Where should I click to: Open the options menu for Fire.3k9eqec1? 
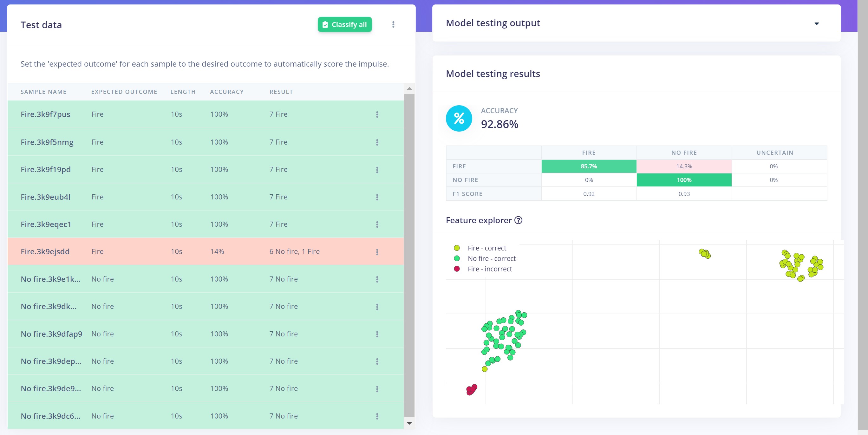377,224
